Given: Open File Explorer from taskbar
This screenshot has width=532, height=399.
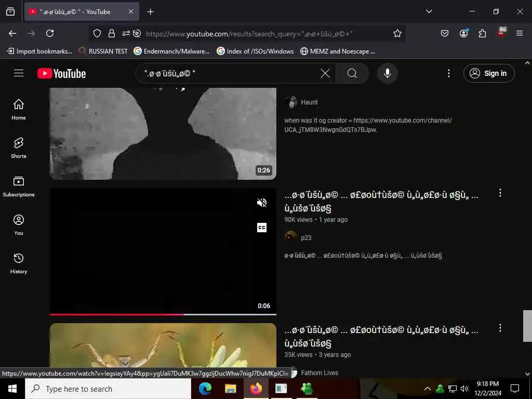Looking at the screenshot, I should coord(230,389).
